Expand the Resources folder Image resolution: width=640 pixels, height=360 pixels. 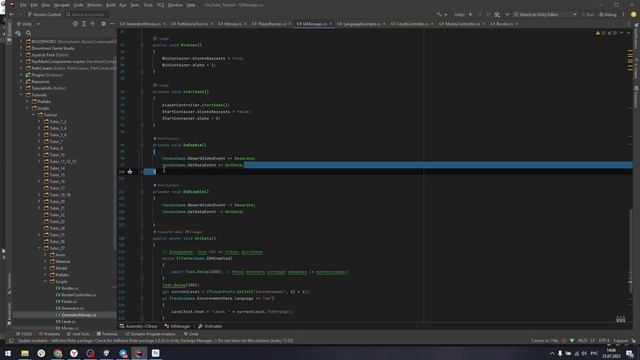(21, 82)
